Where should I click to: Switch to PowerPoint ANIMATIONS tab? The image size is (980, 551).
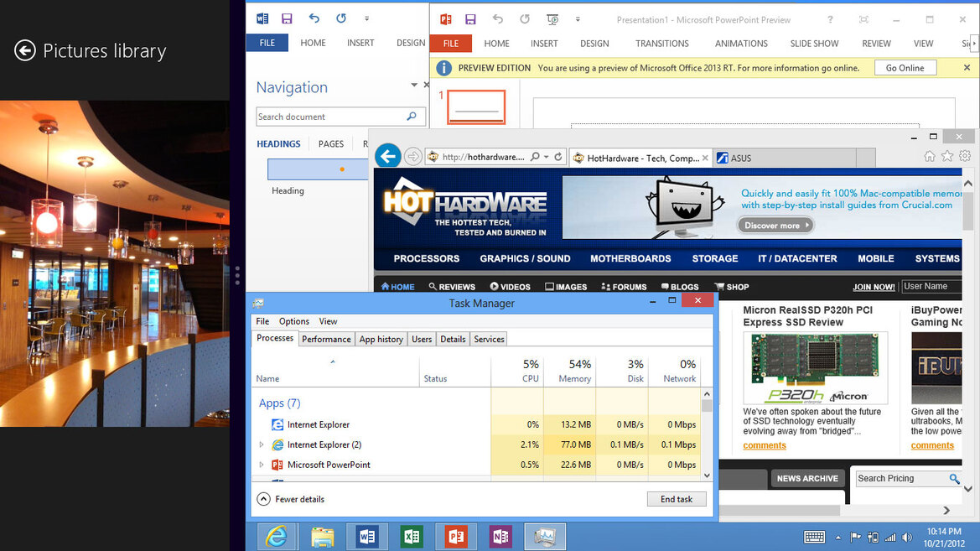point(741,43)
